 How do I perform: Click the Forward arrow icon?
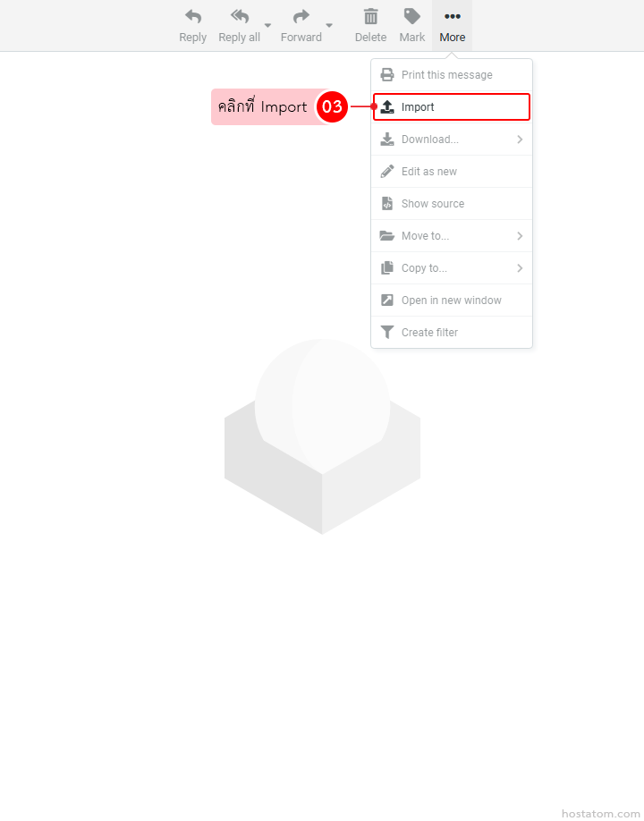[x=301, y=17]
